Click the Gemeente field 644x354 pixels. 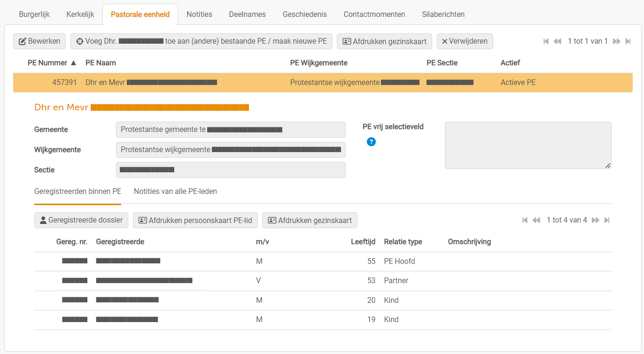[231, 130]
